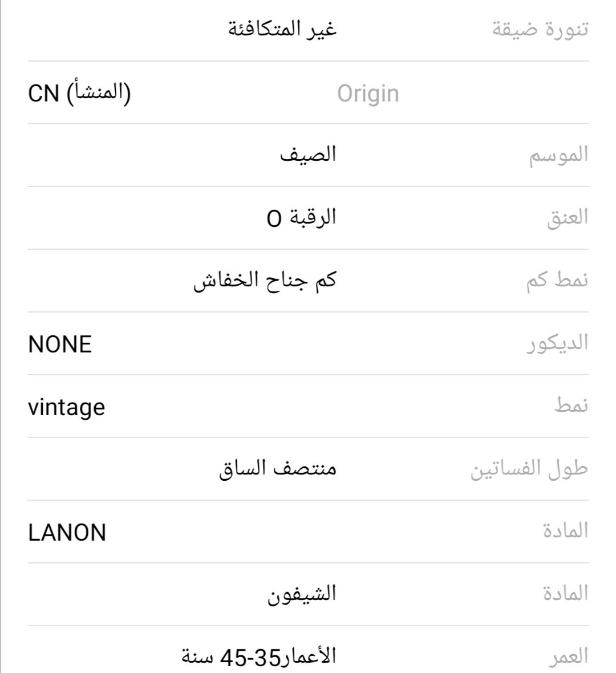The width and height of the screenshot is (616, 673).
Task: Tap the 'NONE' decoration value
Action: click(x=60, y=344)
